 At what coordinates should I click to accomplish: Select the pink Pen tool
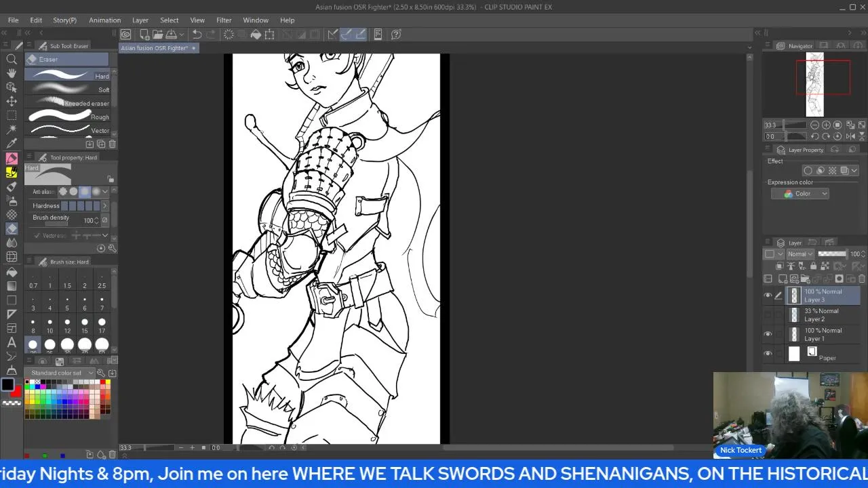coord(12,158)
